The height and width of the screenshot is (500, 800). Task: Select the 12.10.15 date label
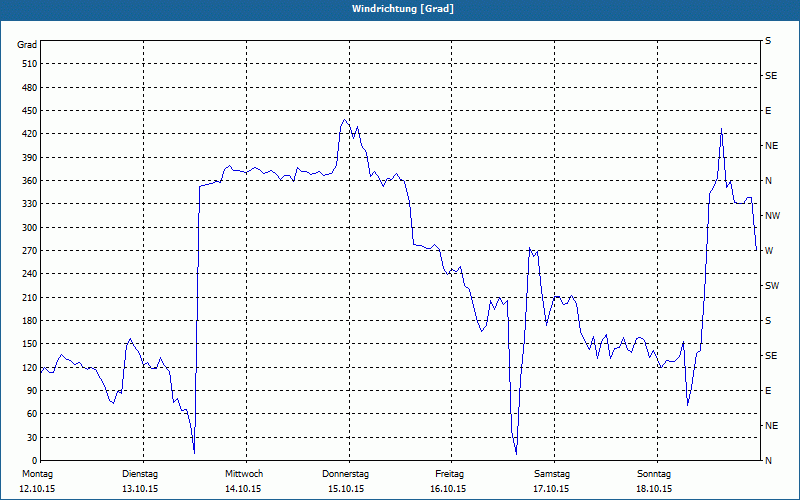37,489
